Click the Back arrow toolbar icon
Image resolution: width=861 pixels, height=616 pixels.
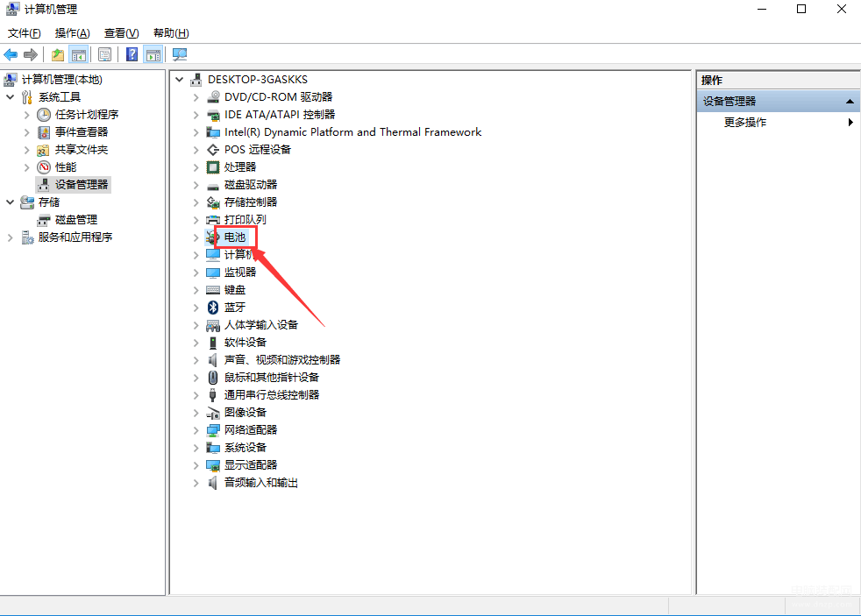click(11, 54)
